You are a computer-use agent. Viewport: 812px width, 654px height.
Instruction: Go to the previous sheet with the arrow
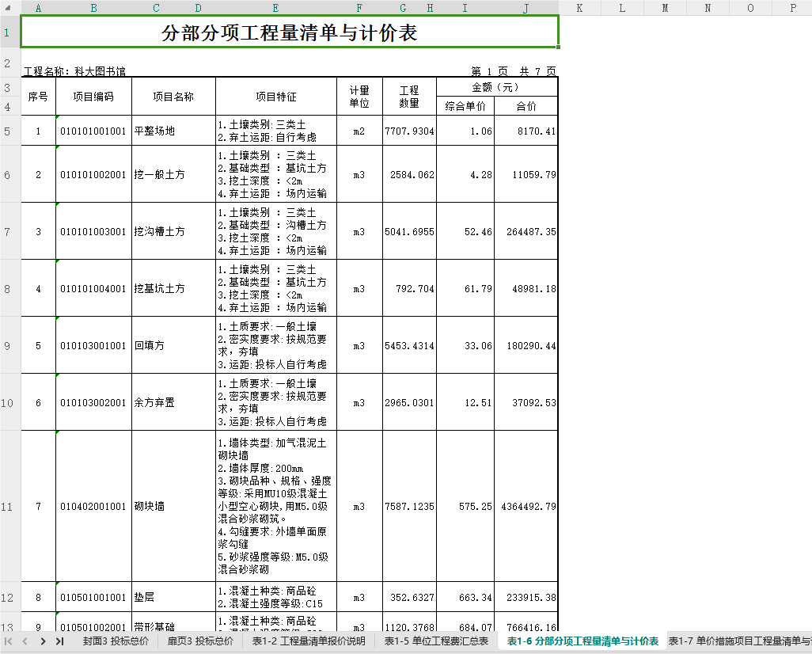[25, 641]
